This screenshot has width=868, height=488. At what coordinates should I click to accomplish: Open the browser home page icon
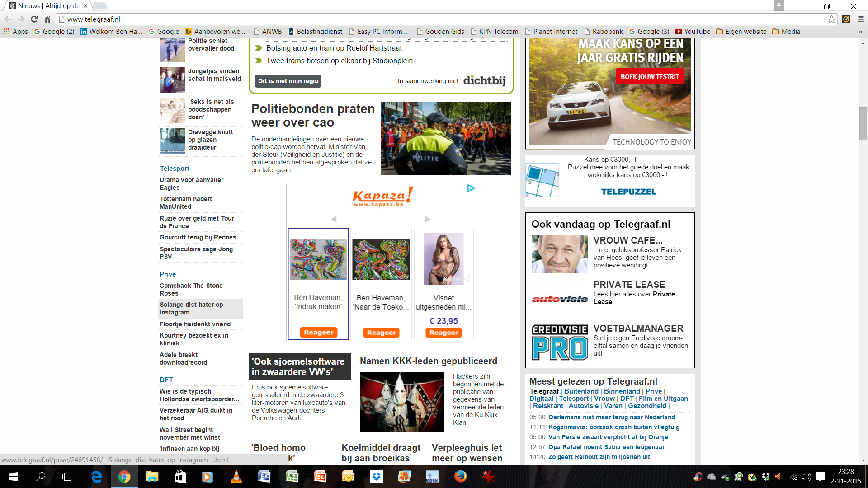[47, 19]
